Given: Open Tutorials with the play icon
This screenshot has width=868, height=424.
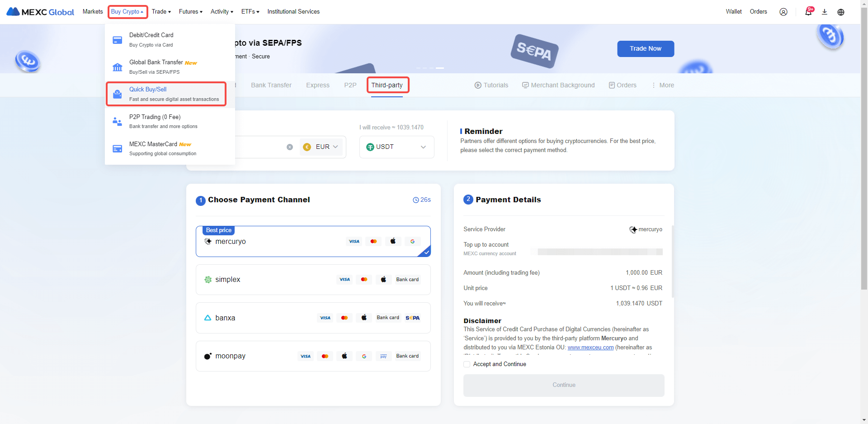Looking at the screenshot, I should (491, 85).
